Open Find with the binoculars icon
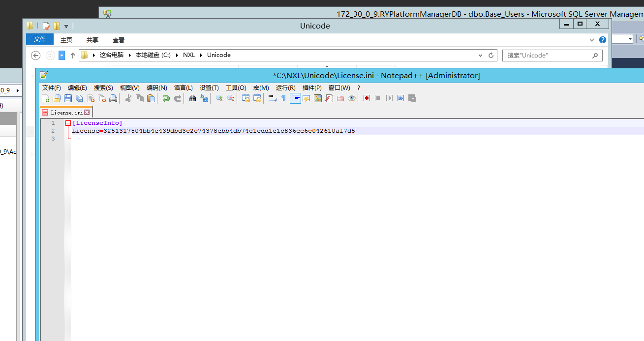644x341 pixels. pos(192,98)
